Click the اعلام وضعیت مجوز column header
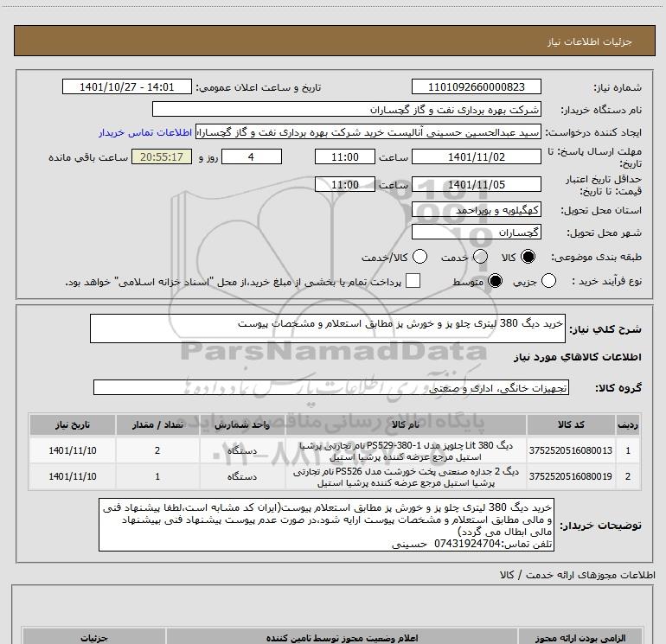The image size is (666, 644). 342,637
